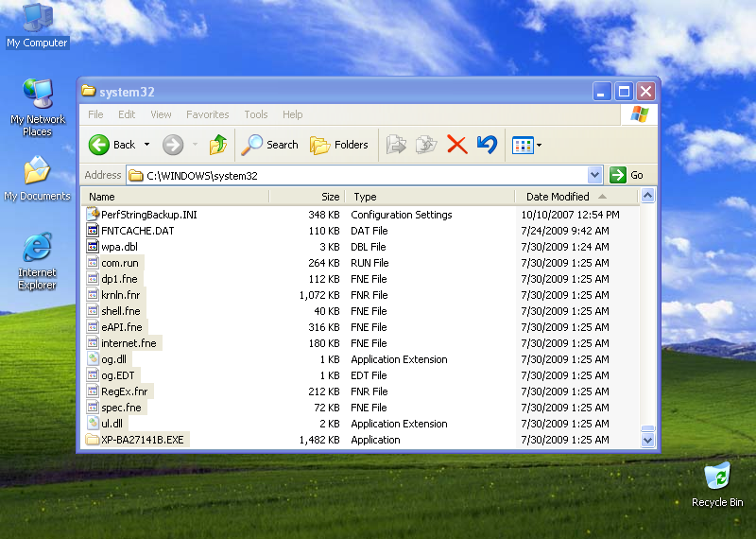Click the scrollbar up arrow
Viewport: 756px width, 539px height.
point(647,196)
